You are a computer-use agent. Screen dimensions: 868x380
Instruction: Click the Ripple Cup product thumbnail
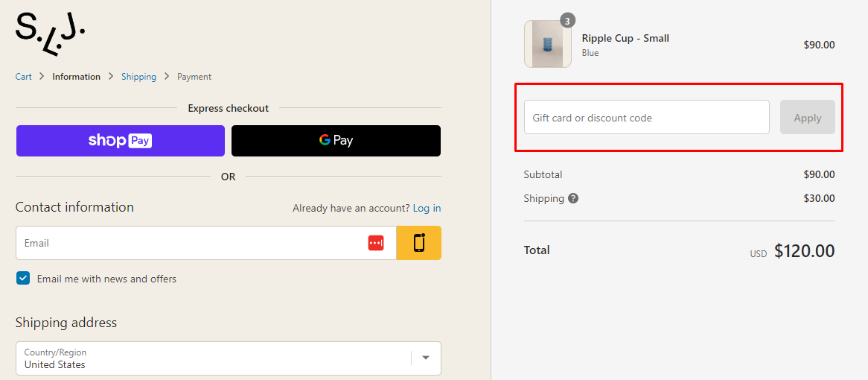coord(547,44)
